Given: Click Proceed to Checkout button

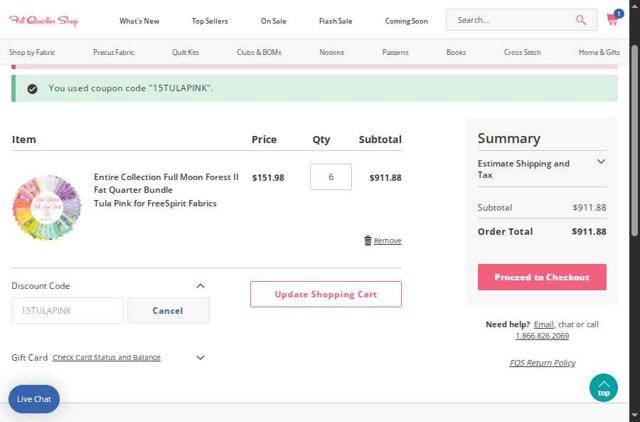Looking at the screenshot, I should click(542, 277).
